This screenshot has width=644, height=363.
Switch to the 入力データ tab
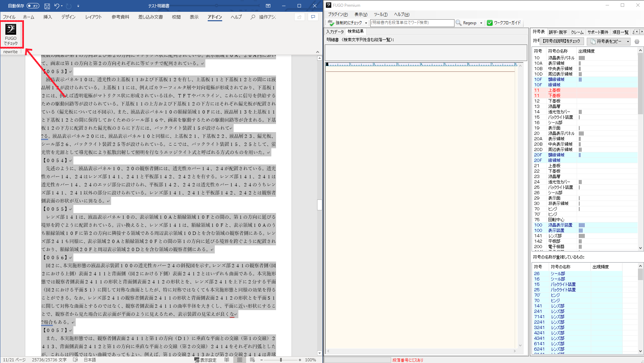pyautogui.click(x=335, y=32)
